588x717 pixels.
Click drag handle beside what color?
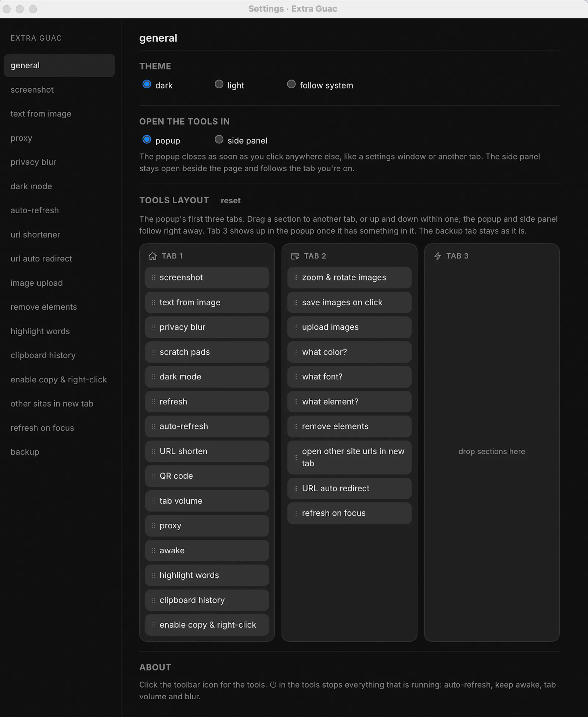296,352
